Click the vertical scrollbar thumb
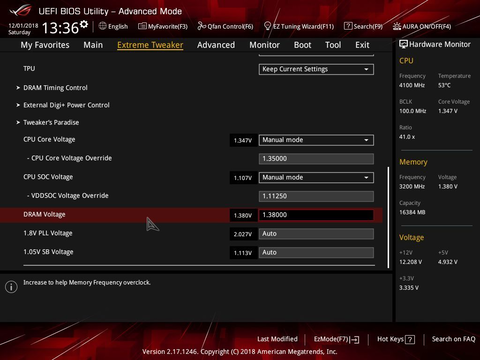Screen dimensions: 480x360 [388, 217]
